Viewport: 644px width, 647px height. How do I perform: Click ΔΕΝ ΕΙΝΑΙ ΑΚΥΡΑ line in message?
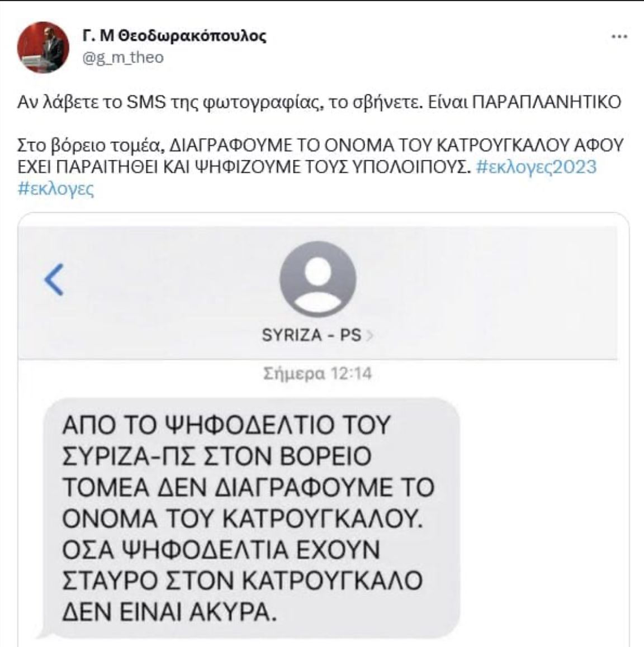tap(169, 612)
